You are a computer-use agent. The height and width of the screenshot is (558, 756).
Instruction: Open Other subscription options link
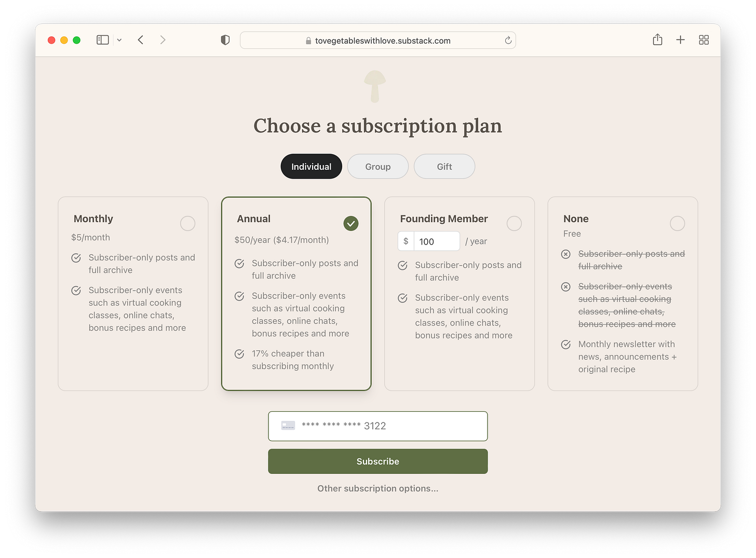coord(378,488)
